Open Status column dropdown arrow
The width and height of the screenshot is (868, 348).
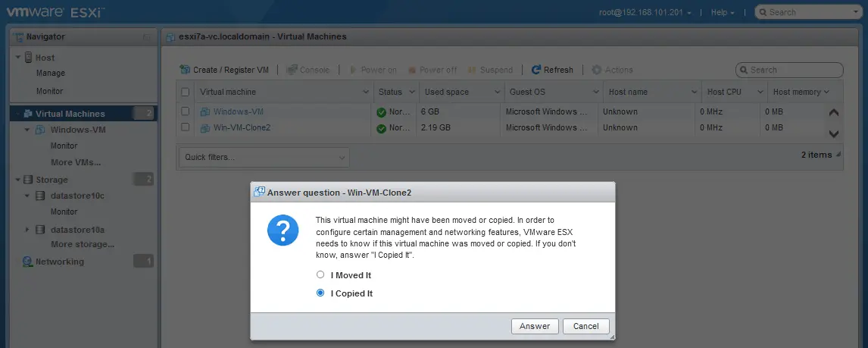tap(412, 92)
